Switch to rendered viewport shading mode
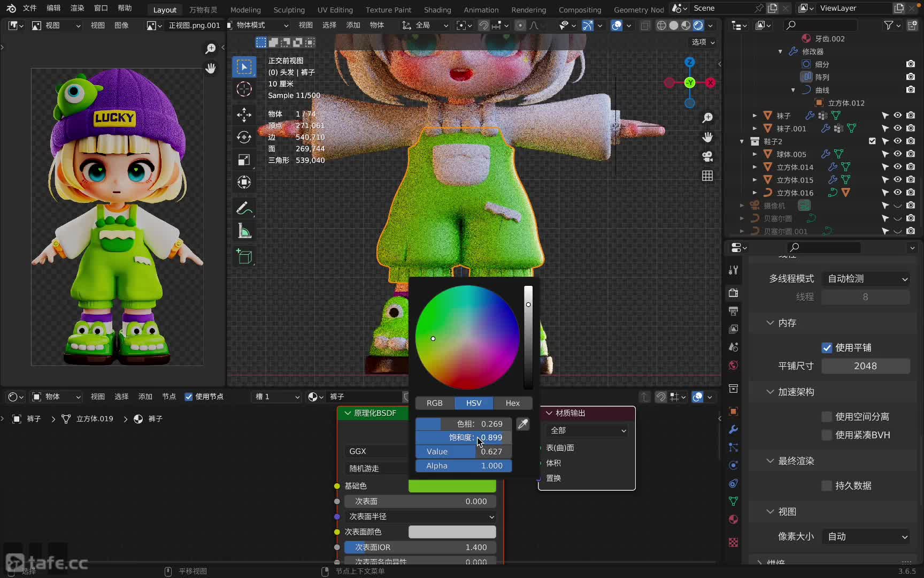Viewport: 924px width, 578px height. 698,25
